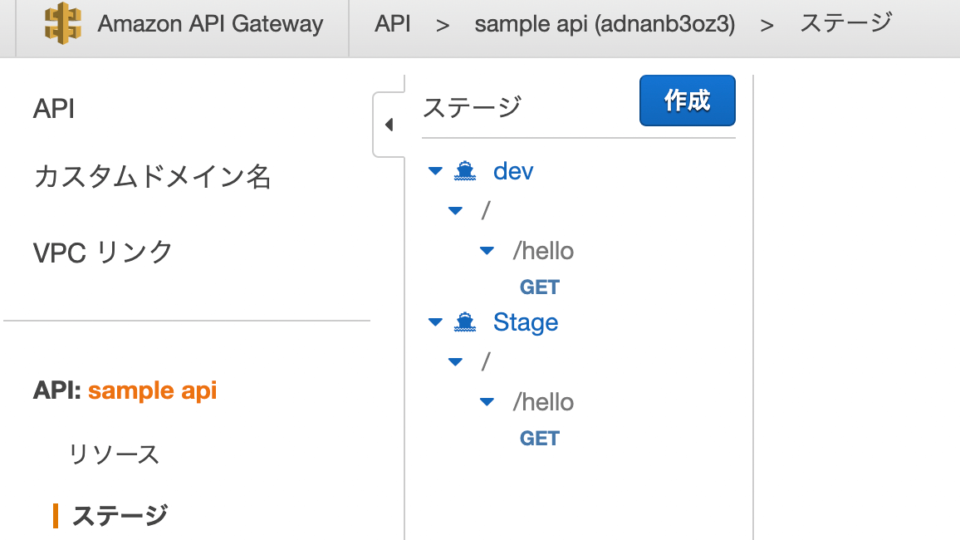
Task: Open the API item in the sidebar
Action: point(54,109)
